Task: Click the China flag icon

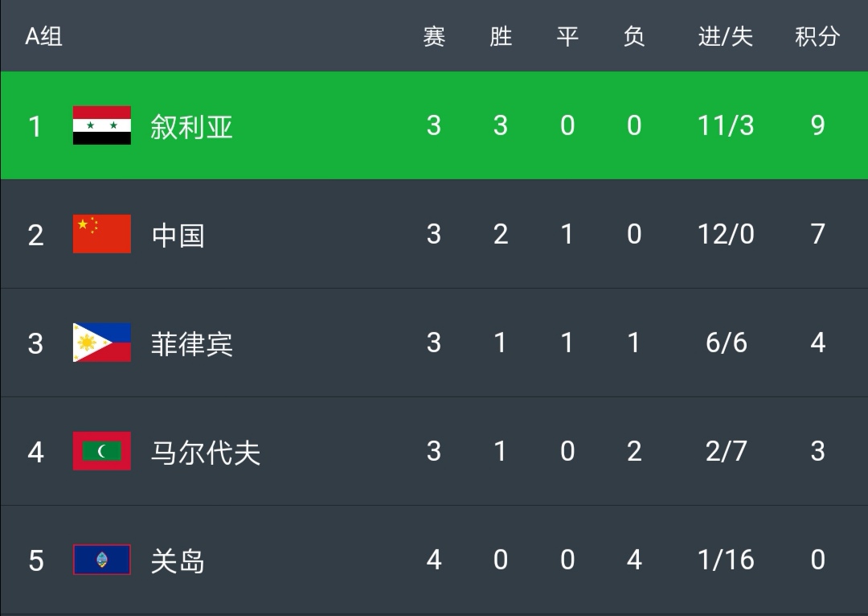Action: tap(100, 235)
